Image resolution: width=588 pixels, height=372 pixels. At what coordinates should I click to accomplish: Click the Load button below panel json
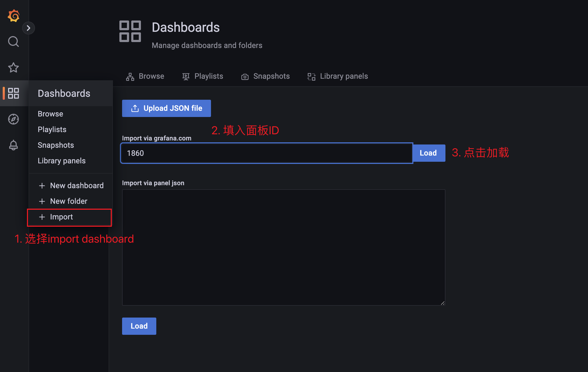pyautogui.click(x=139, y=326)
